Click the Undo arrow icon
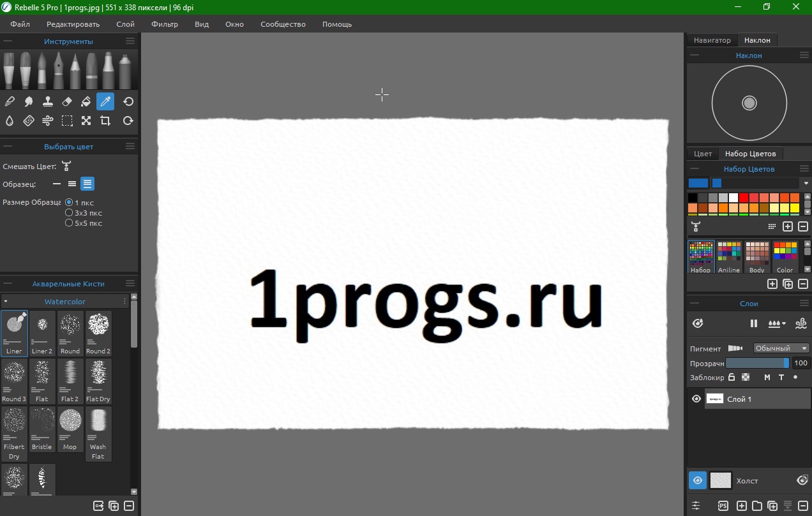This screenshot has height=516, width=812. 128,101
